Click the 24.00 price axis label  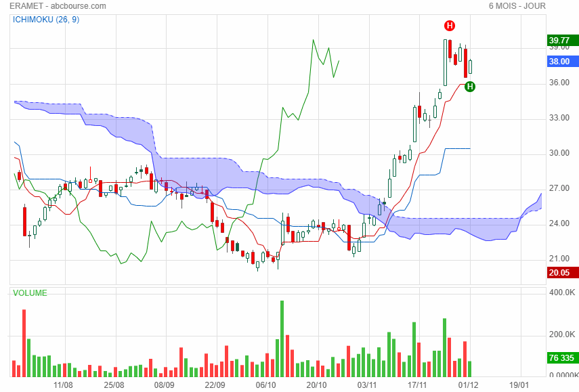tap(559, 223)
